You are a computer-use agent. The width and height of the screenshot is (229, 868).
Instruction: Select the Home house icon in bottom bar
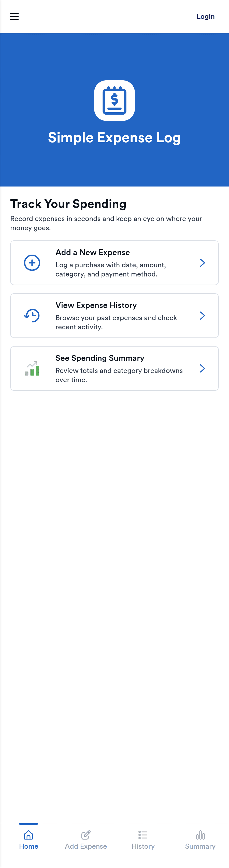coord(29,835)
